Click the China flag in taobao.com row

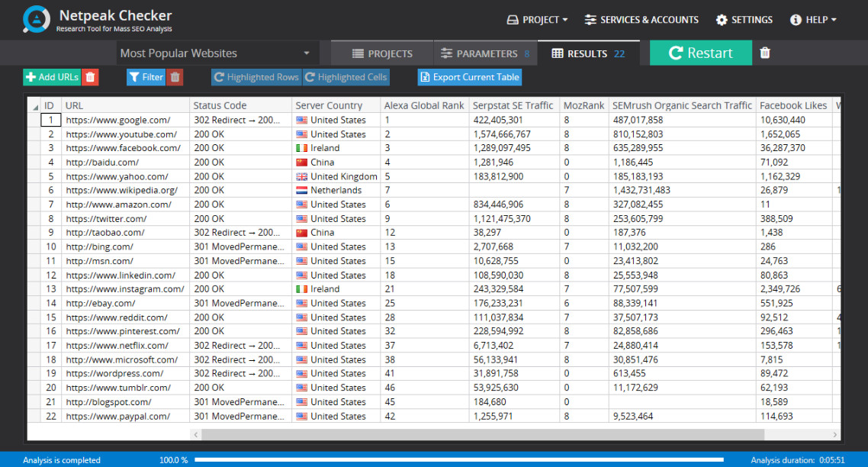(302, 233)
